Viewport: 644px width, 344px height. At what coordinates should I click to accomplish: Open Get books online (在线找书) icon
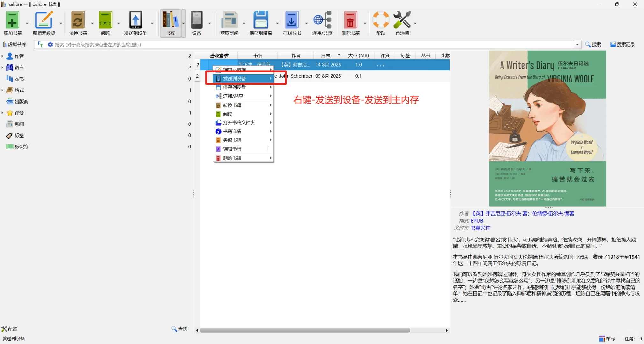point(292,20)
